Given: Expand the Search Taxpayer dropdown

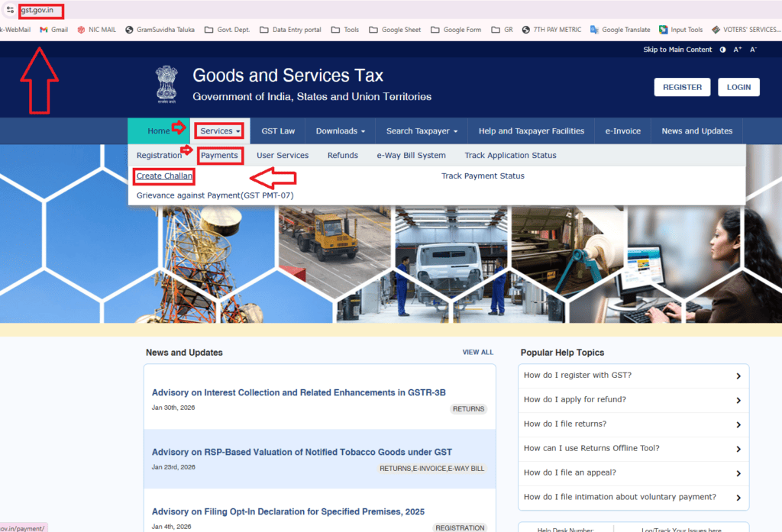Looking at the screenshot, I should (x=422, y=131).
